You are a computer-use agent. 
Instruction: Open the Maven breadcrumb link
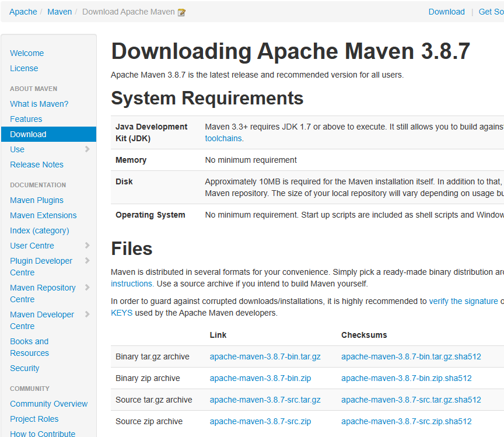tap(60, 12)
